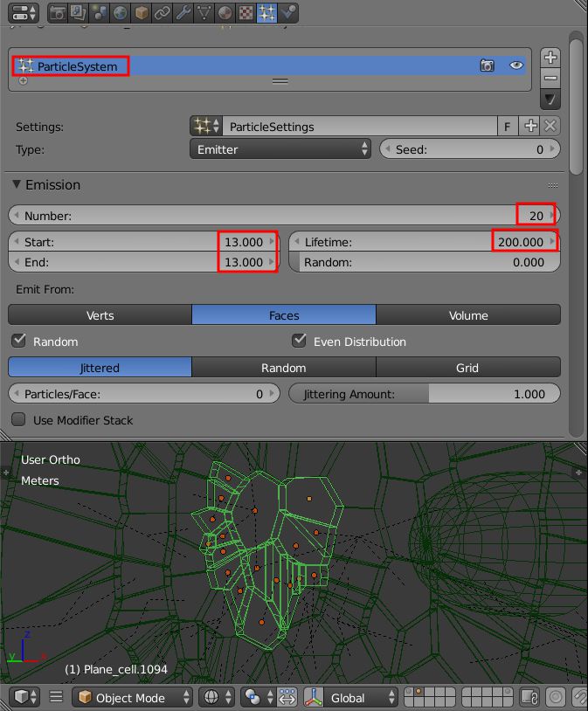This screenshot has width=588, height=711.
Task: Remove the selected particle system slot
Action: (550, 78)
